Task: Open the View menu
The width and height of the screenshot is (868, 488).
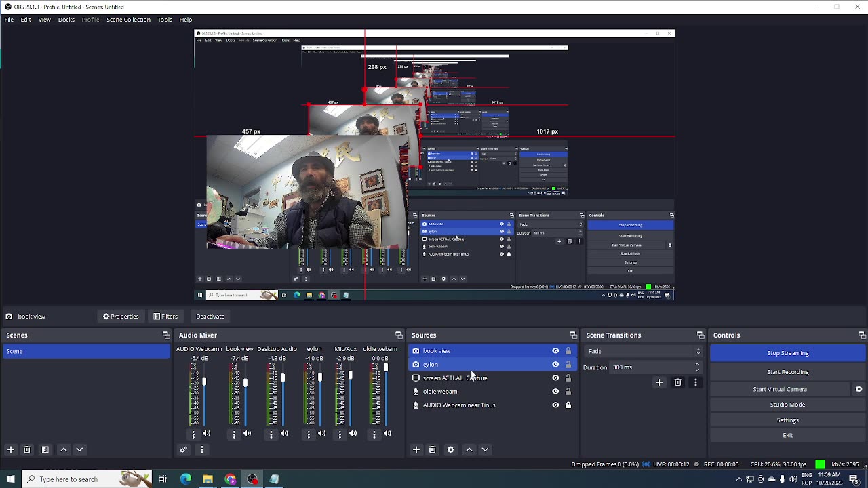Action: 44,20
